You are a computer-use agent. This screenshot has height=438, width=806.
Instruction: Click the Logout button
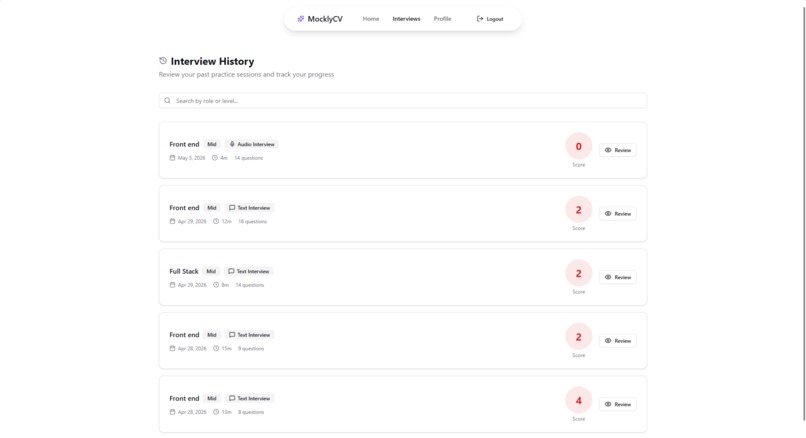pos(490,19)
